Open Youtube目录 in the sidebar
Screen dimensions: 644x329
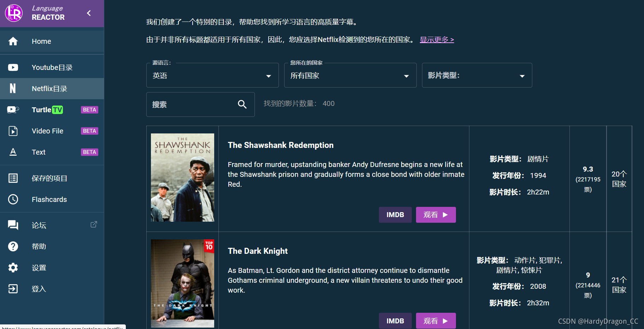point(52,67)
